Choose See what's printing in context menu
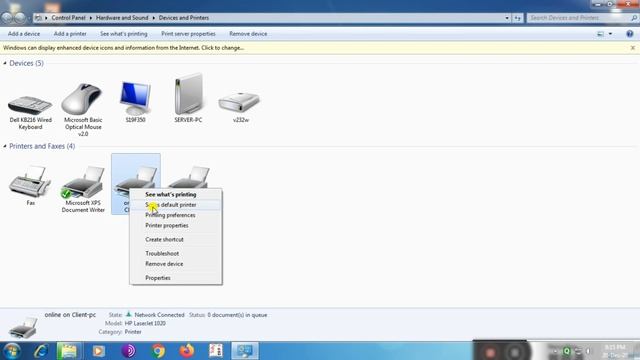The width and height of the screenshot is (640, 360). (x=176, y=195)
